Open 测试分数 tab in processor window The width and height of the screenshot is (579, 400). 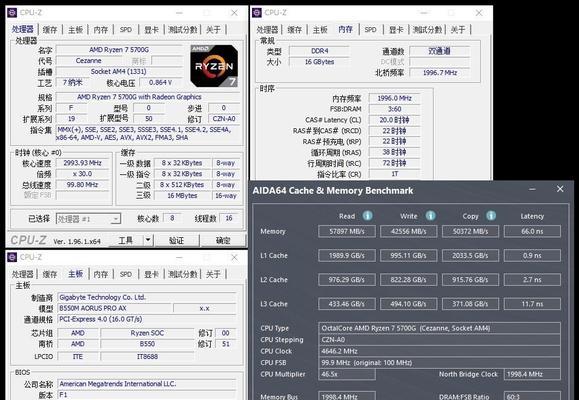point(182,30)
